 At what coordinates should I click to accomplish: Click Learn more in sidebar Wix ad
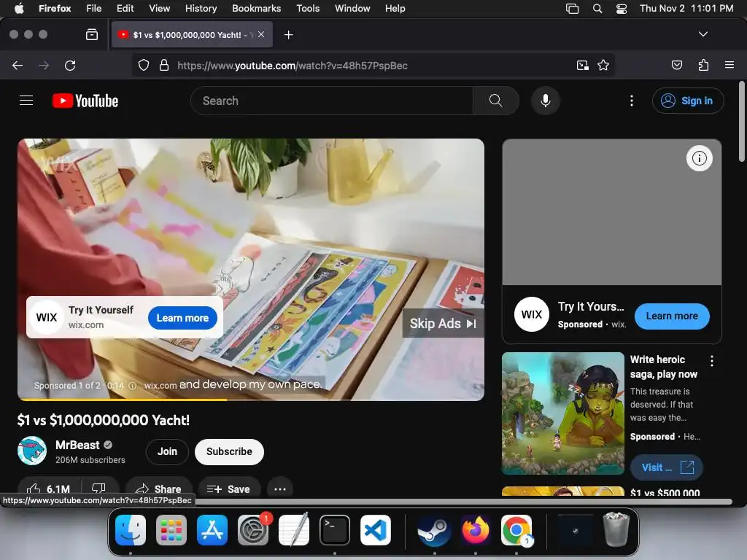coord(672,316)
